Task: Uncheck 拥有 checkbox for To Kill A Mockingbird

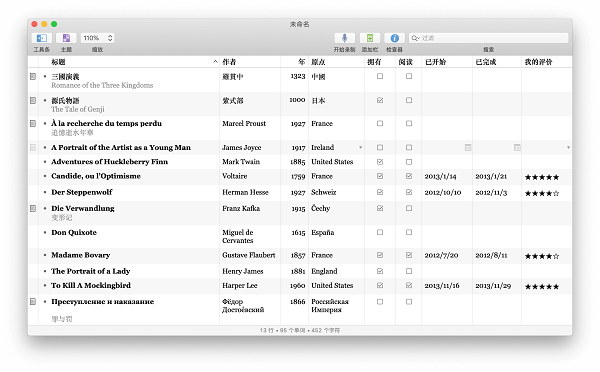Action: pyautogui.click(x=380, y=285)
